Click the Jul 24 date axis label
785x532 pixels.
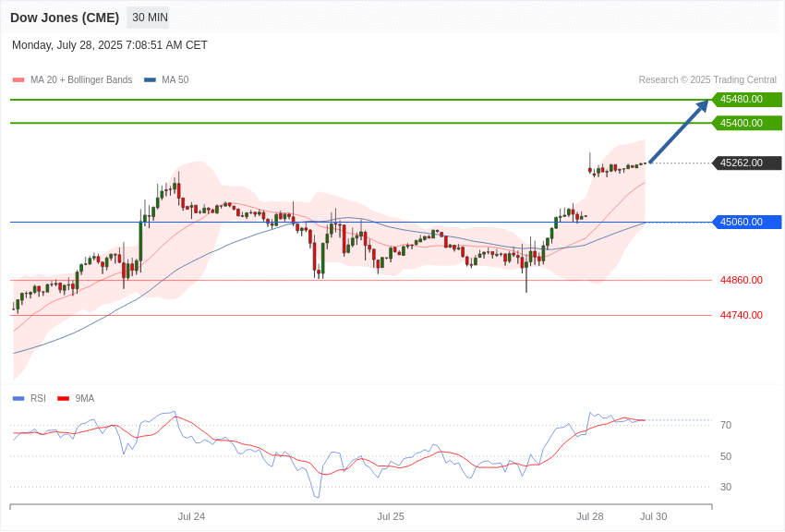click(191, 516)
